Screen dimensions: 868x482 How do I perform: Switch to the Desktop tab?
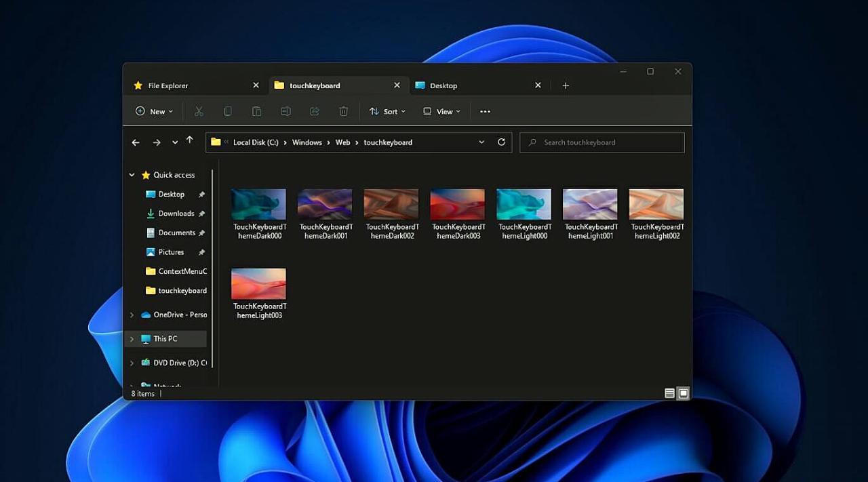(443, 85)
